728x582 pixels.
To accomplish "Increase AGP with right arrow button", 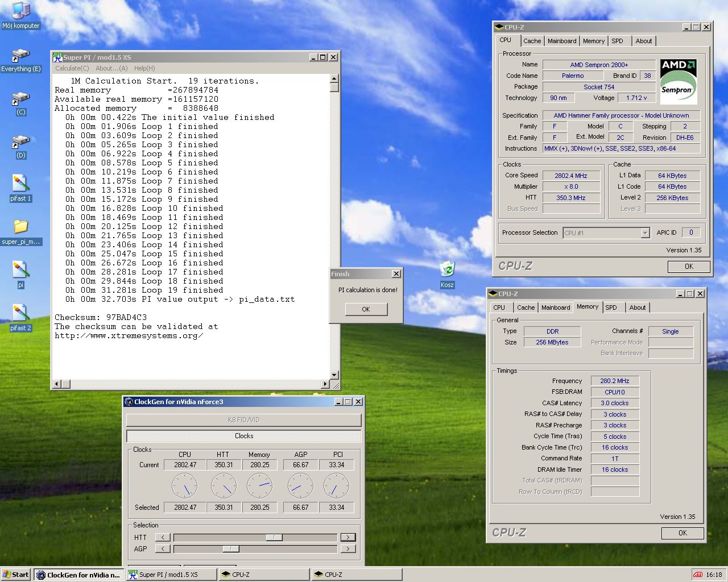I will click(x=348, y=548).
